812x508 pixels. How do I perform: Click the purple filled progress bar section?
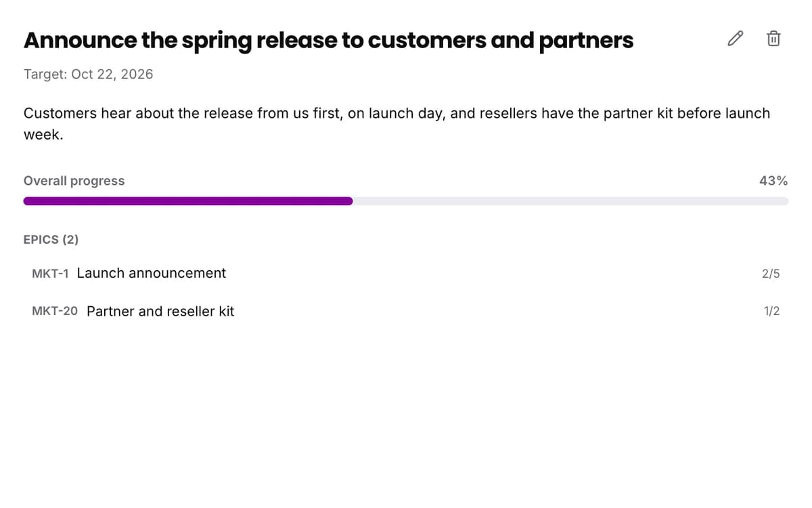[188, 201]
